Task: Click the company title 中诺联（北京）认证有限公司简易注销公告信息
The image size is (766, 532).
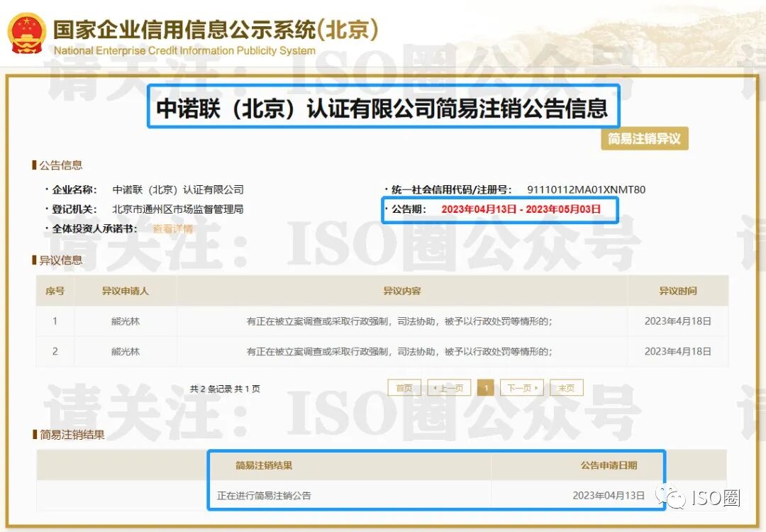Action: pos(383,106)
